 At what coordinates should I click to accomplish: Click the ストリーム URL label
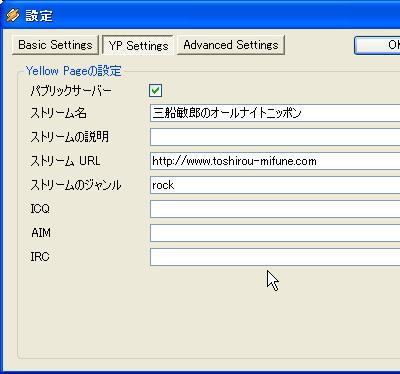(x=65, y=161)
